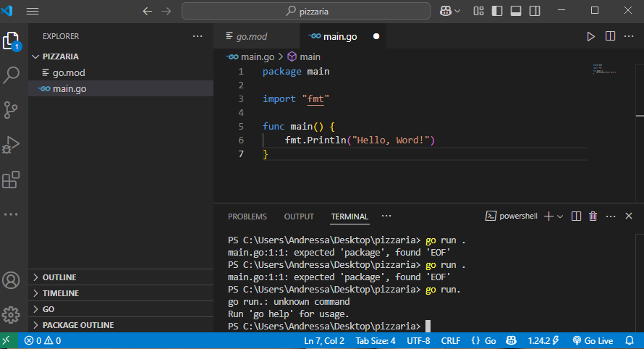Toggle the secondary side bar visibility

(x=533, y=11)
